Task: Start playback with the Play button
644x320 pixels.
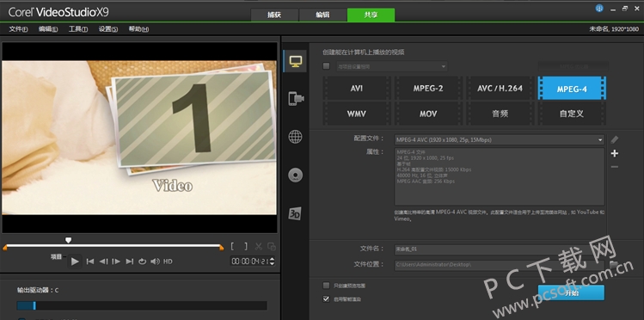Action: (x=75, y=262)
